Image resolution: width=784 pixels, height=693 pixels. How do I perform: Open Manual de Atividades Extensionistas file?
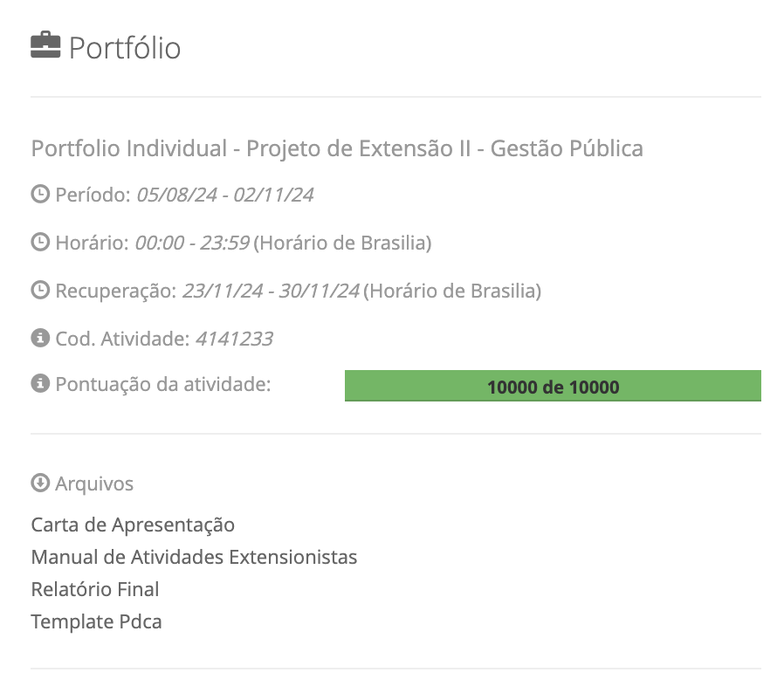(x=194, y=557)
